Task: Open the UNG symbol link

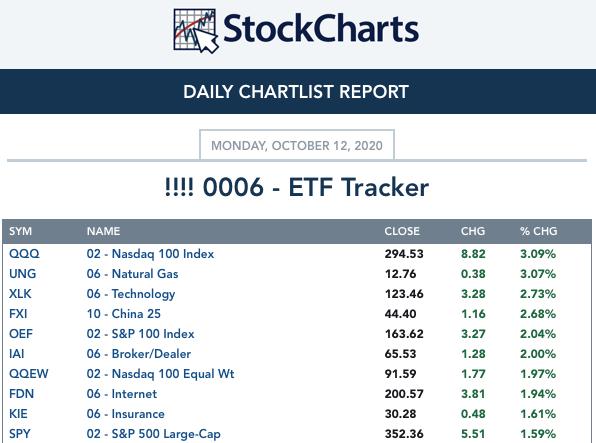Action: point(22,274)
